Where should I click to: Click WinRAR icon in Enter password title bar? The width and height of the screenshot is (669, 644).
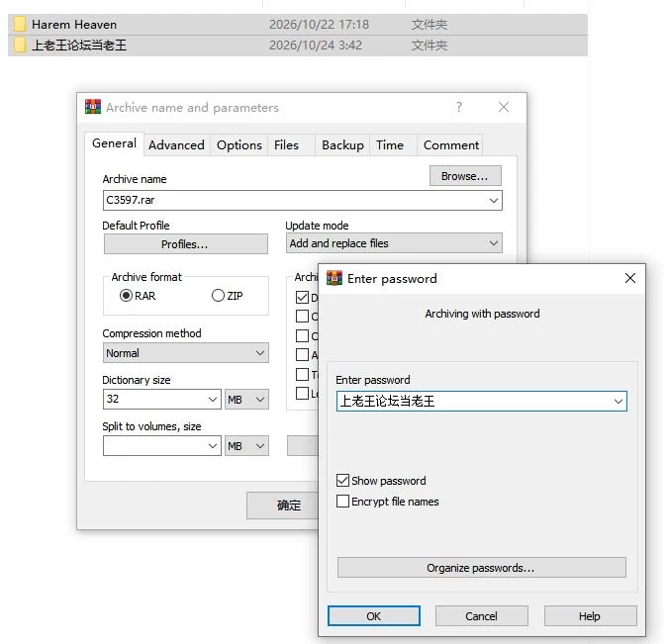coord(334,278)
